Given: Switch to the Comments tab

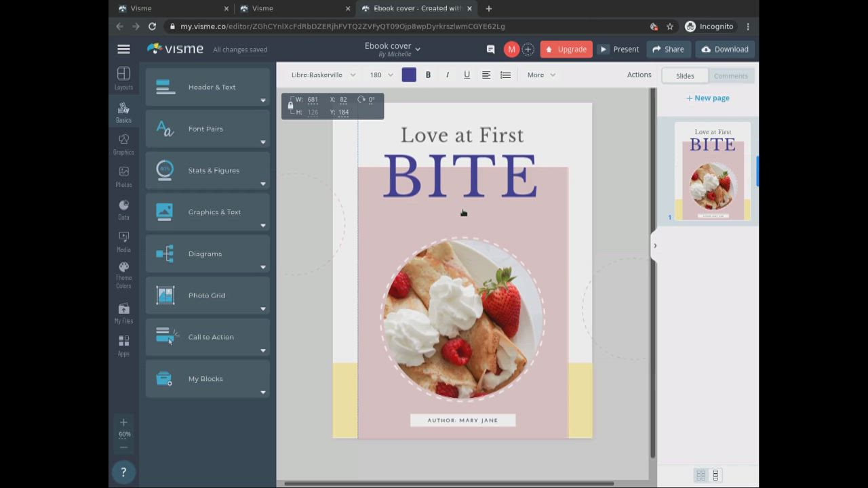Looking at the screenshot, I should (x=730, y=76).
